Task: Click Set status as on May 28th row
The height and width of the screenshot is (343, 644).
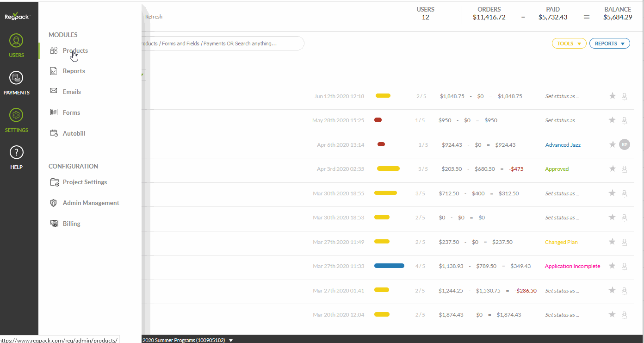Action: [x=562, y=120]
